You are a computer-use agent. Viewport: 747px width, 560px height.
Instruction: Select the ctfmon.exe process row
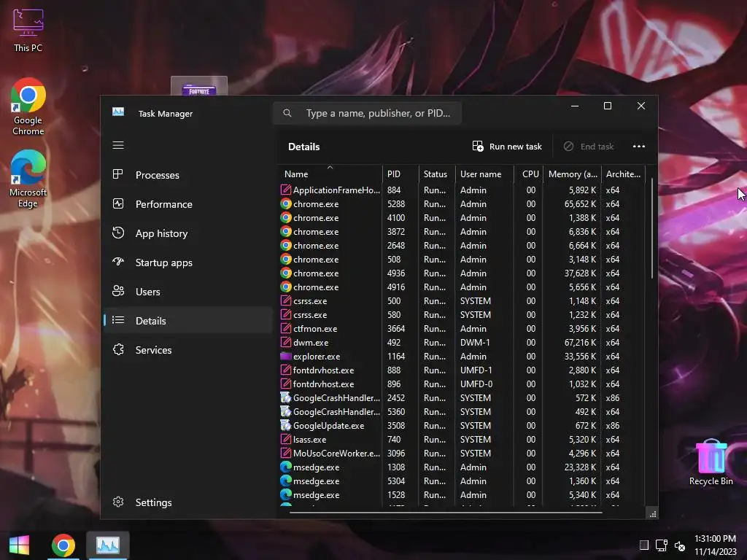pyautogui.click(x=462, y=329)
